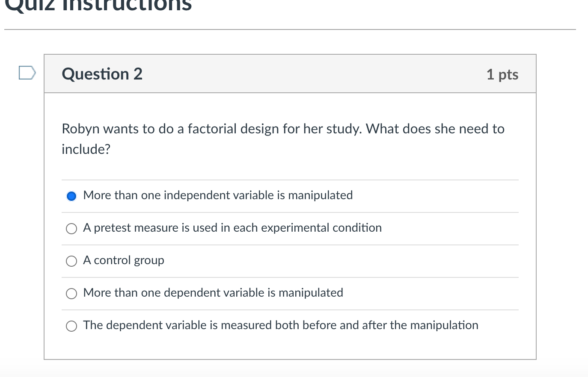Mark the radio circle beside 'measured both before and after'
This screenshot has width=588, height=377.
71,326
